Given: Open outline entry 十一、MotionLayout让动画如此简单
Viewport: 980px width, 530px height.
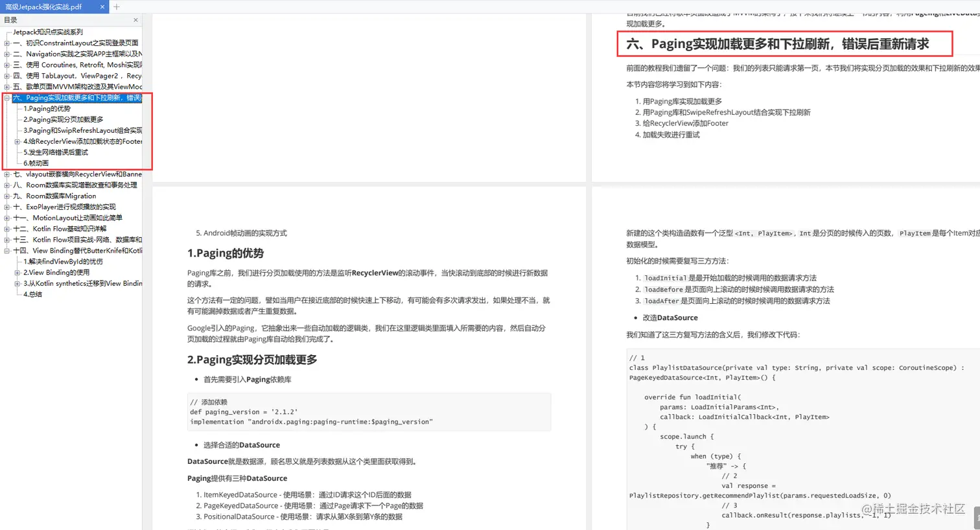Looking at the screenshot, I should coord(68,218).
